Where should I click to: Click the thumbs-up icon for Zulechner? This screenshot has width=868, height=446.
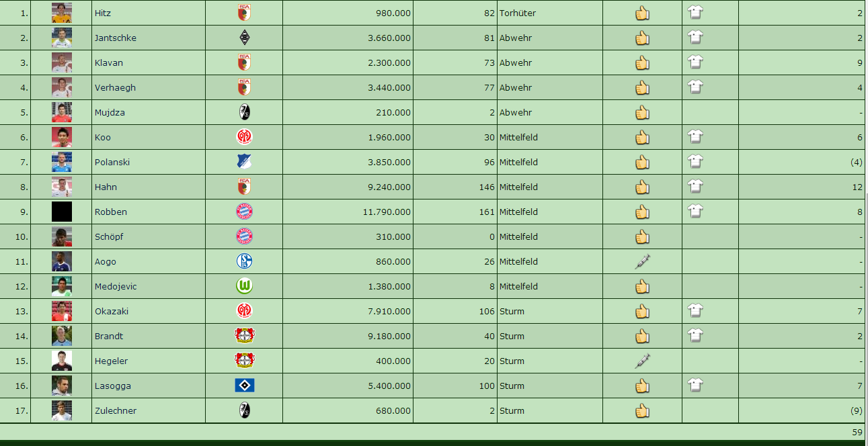click(x=642, y=410)
